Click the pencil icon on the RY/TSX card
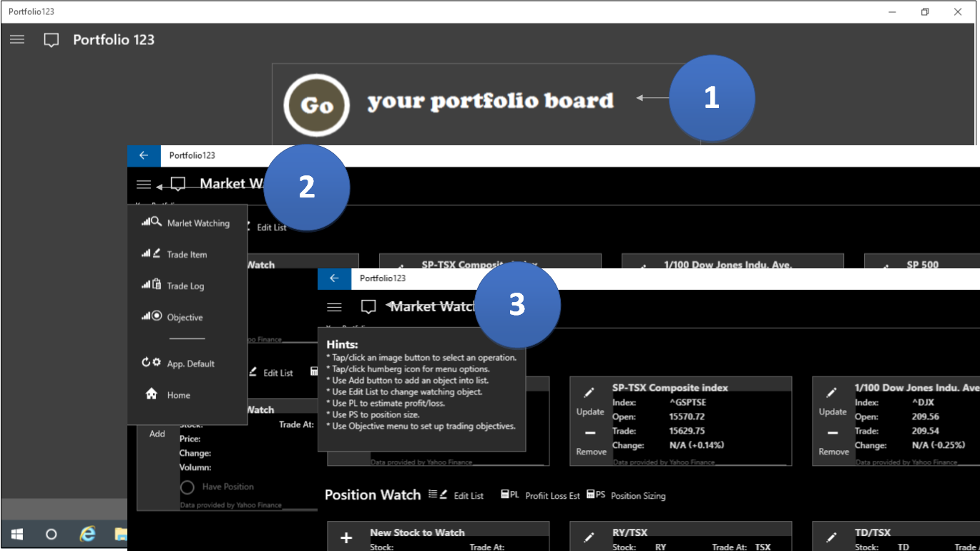 (x=589, y=537)
